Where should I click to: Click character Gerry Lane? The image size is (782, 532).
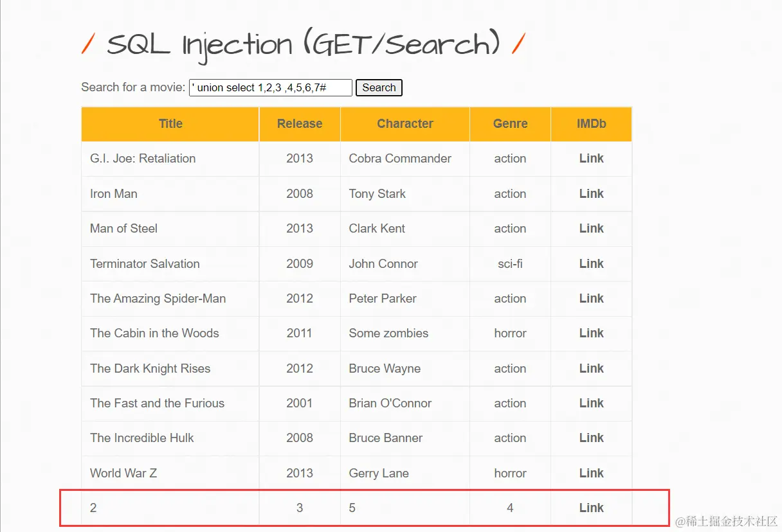(x=379, y=474)
